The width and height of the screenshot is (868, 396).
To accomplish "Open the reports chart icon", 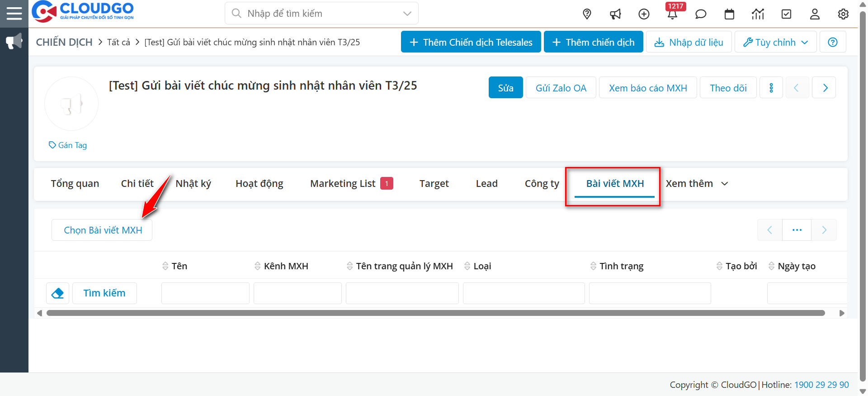I will tap(758, 14).
